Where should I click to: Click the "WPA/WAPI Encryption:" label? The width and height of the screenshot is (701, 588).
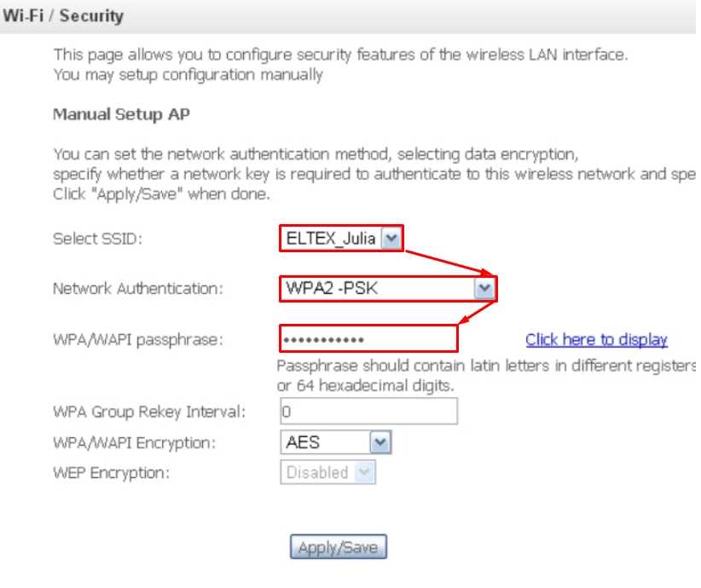tap(134, 443)
